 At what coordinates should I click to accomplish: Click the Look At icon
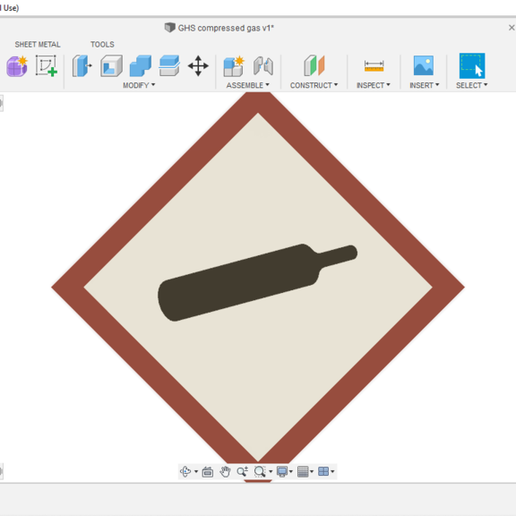pyautogui.click(x=207, y=471)
